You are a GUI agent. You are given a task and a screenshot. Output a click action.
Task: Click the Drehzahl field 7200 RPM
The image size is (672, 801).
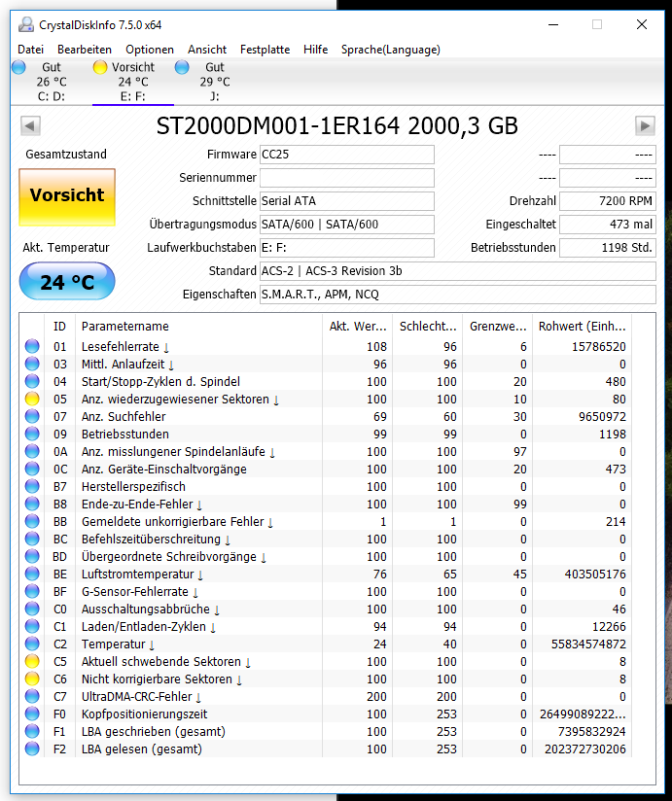pos(608,201)
